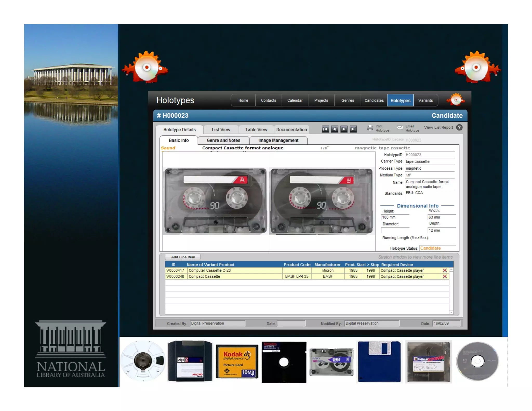This screenshot has height=411, width=532.
Task: Open help question mark icon
Action: pos(459,128)
